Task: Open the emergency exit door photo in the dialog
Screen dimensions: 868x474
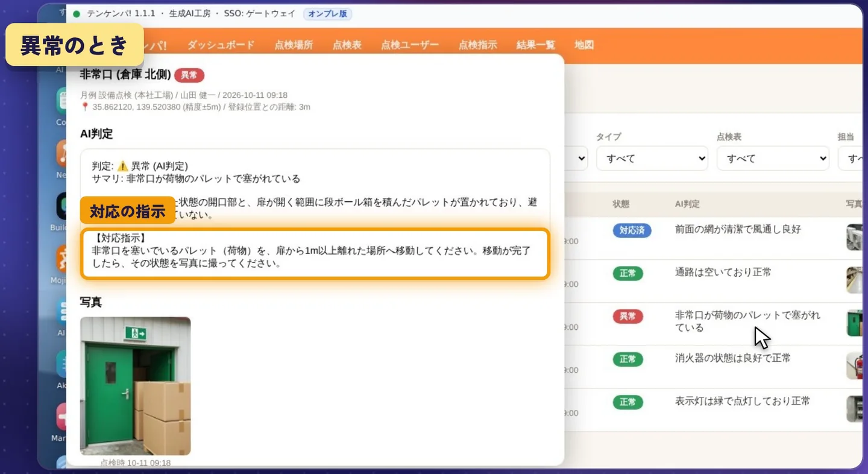Action: (135, 386)
